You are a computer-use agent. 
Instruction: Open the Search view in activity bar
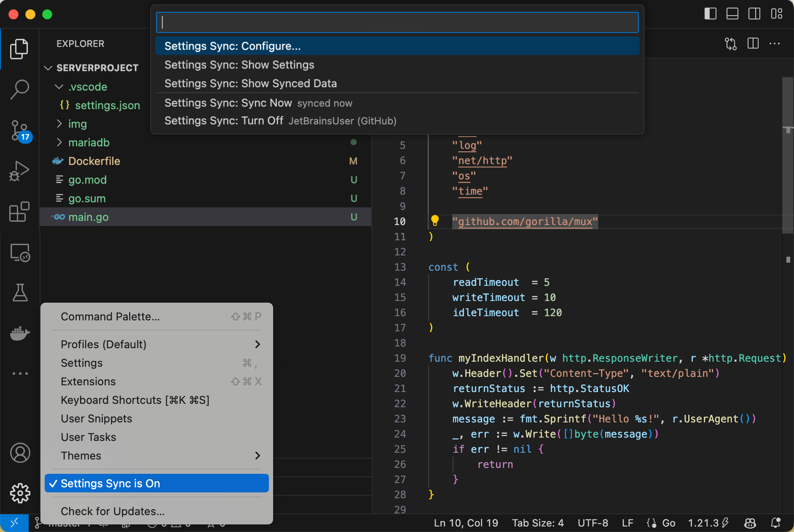[19, 89]
